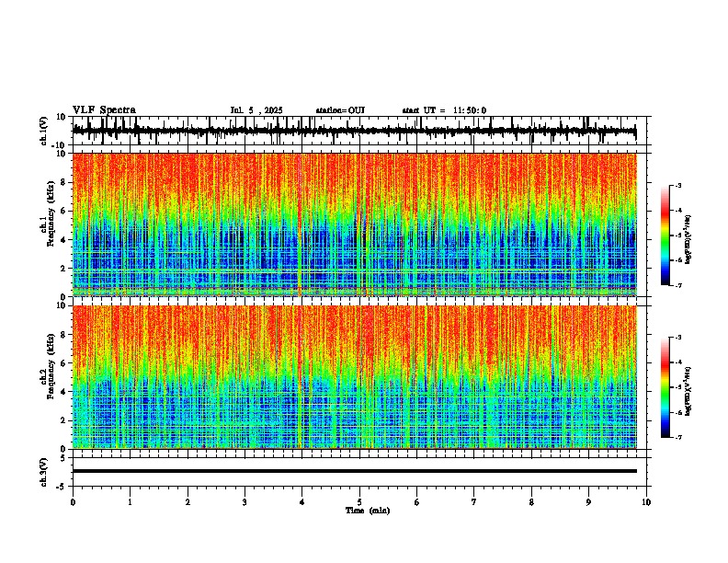Image resolution: width=728 pixels, height=563 pixels.
Task: Click the ch.1 PSD color bar
Action: pos(665,236)
